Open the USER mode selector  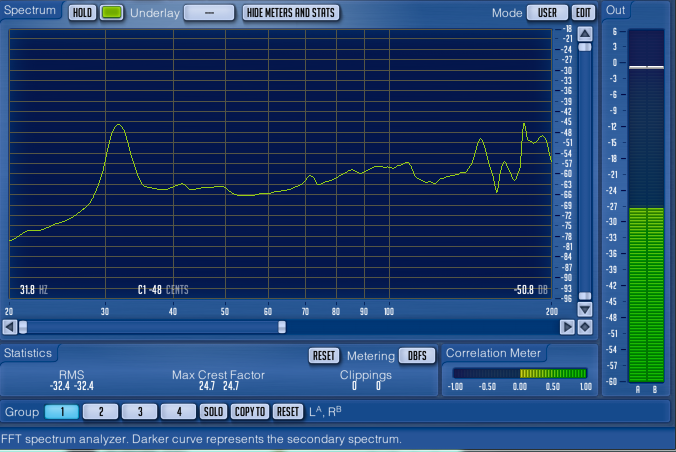click(x=547, y=13)
